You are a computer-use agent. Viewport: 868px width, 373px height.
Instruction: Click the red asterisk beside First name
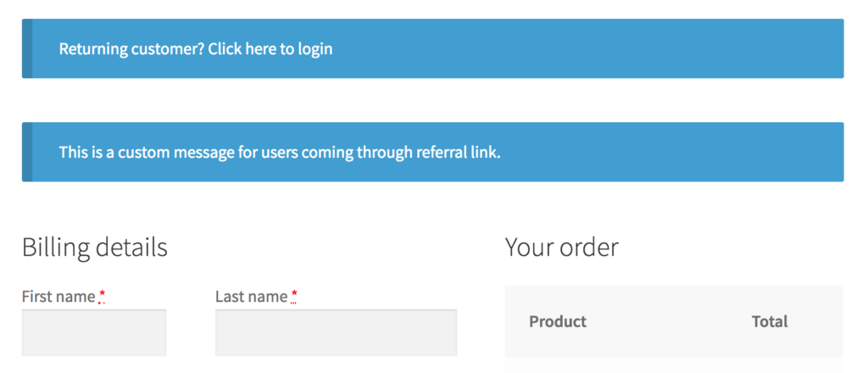click(102, 296)
